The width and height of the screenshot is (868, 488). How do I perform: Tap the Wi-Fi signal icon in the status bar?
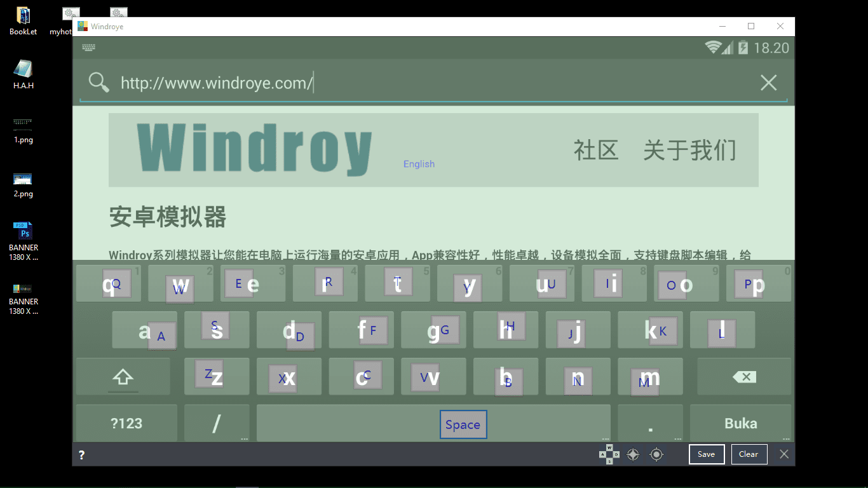point(713,47)
